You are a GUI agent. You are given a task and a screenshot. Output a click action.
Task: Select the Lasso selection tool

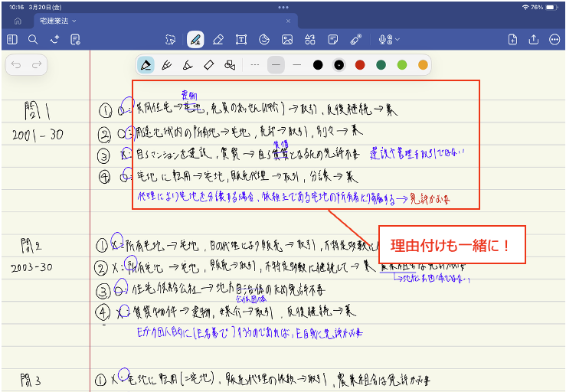[171, 39]
